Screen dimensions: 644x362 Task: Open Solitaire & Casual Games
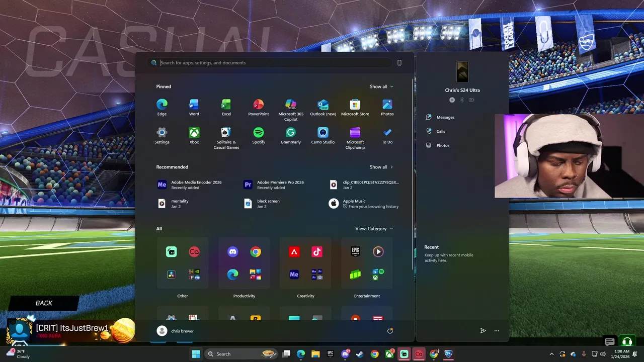point(226,138)
